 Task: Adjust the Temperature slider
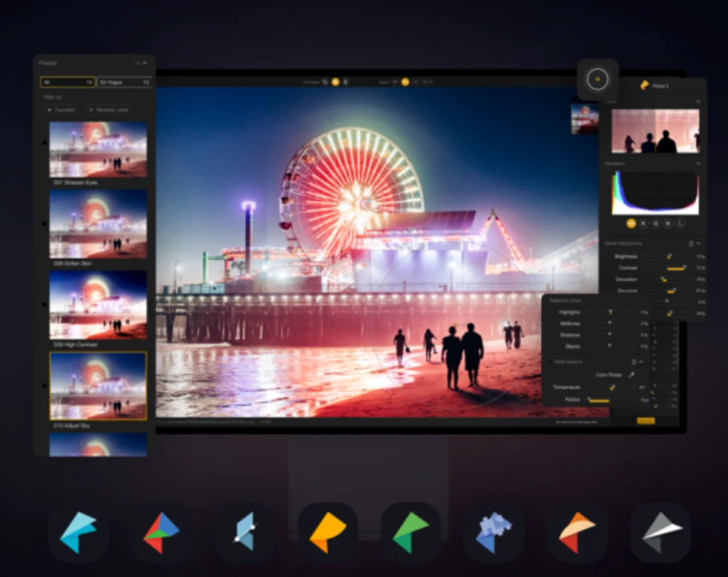609,388
